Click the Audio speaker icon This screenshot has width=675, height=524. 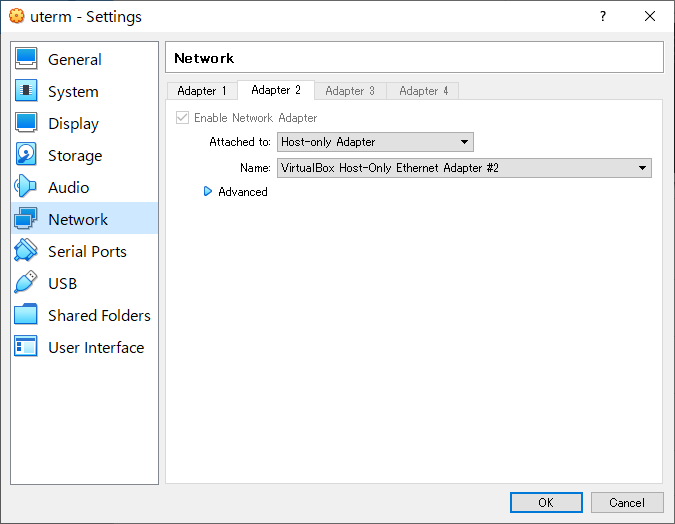pyautogui.click(x=25, y=186)
